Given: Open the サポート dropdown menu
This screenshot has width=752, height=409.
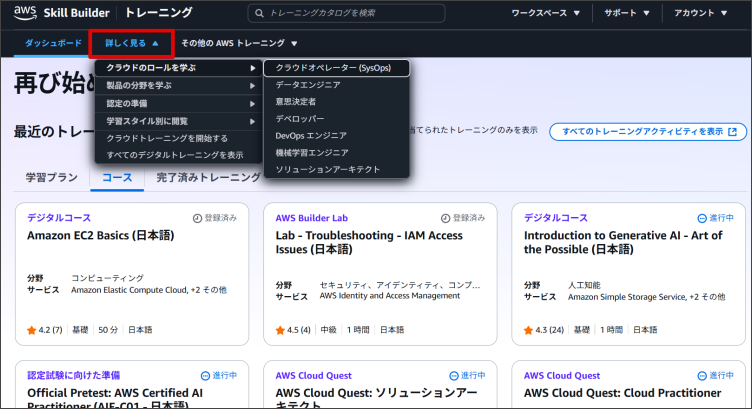Looking at the screenshot, I should click(x=627, y=14).
